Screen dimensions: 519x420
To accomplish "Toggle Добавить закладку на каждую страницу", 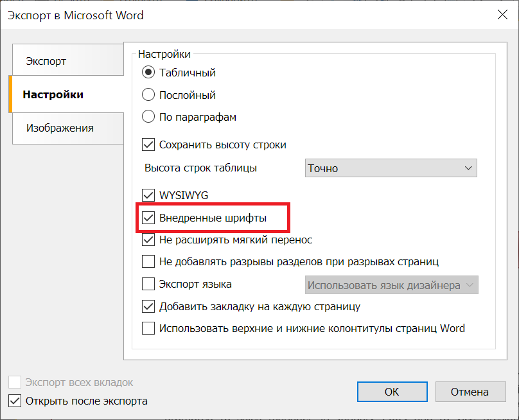I will (x=148, y=306).
